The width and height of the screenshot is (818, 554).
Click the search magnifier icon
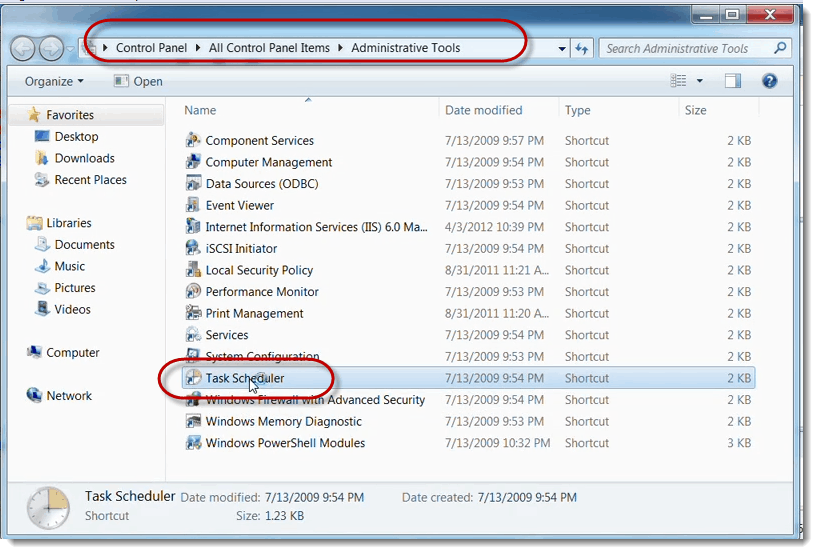click(780, 48)
